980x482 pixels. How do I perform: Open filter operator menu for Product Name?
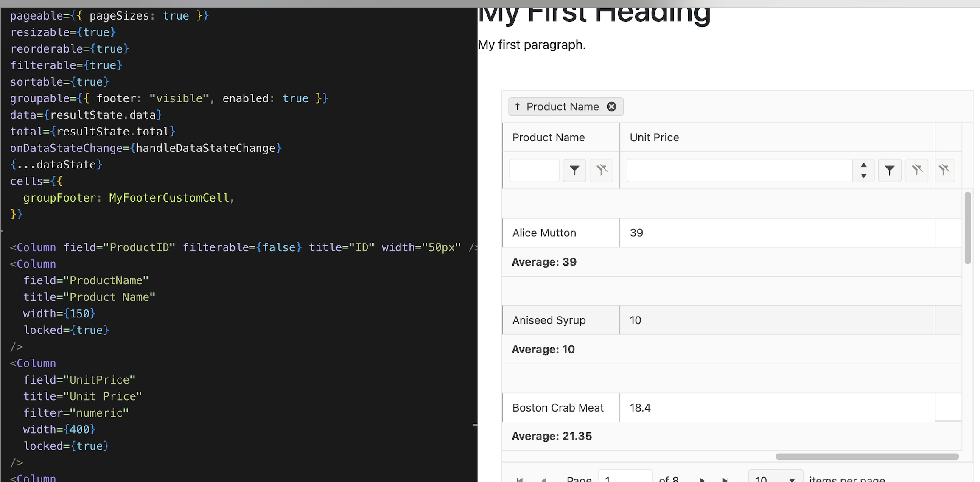click(574, 171)
